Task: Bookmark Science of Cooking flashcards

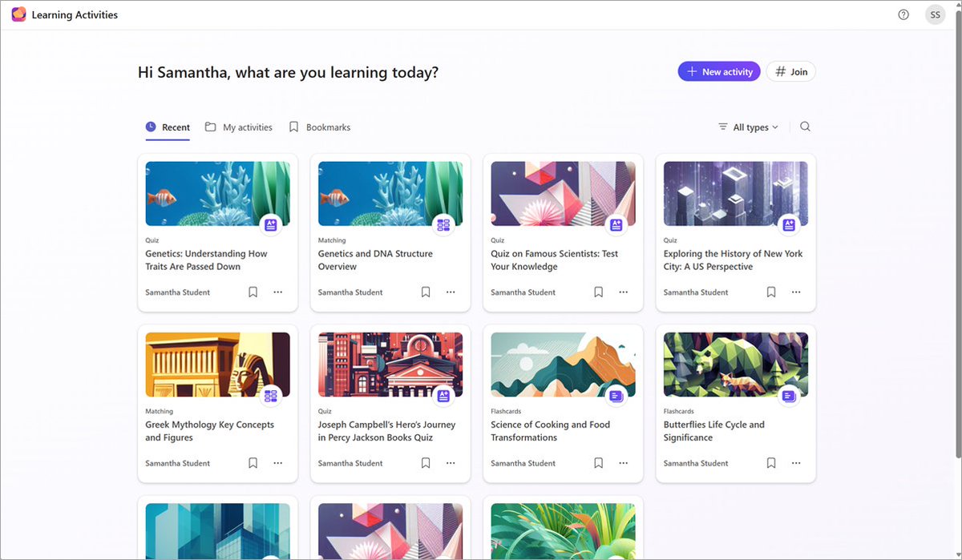Action: 599,463
